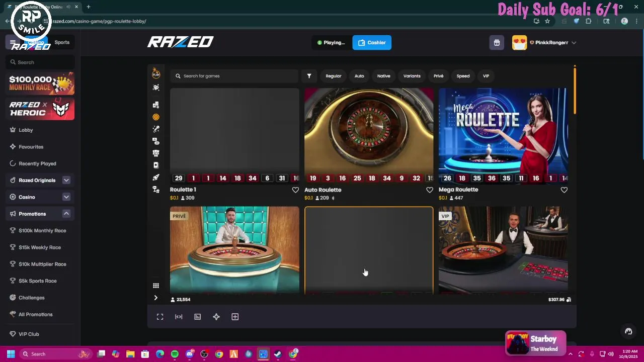Click the Playing... status button

point(331,43)
